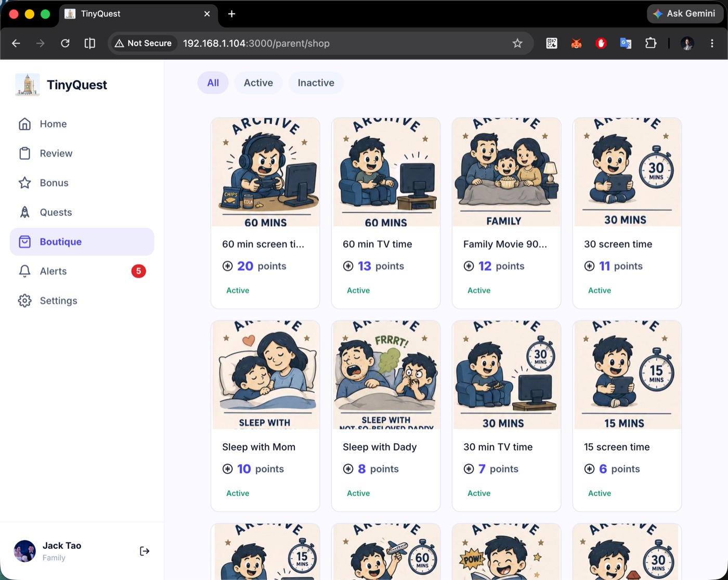Close the TinyQuest browser tab
This screenshot has width=728, height=580.
coord(207,14)
